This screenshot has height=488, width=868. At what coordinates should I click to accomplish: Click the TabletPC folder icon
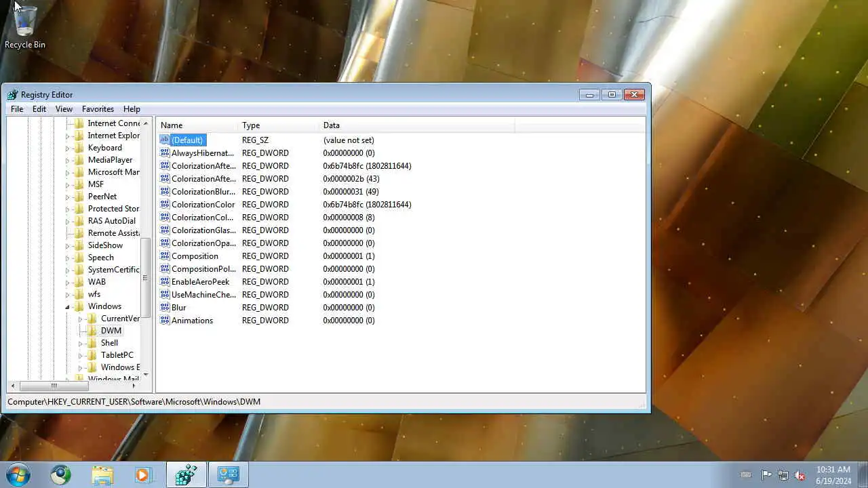coord(92,355)
